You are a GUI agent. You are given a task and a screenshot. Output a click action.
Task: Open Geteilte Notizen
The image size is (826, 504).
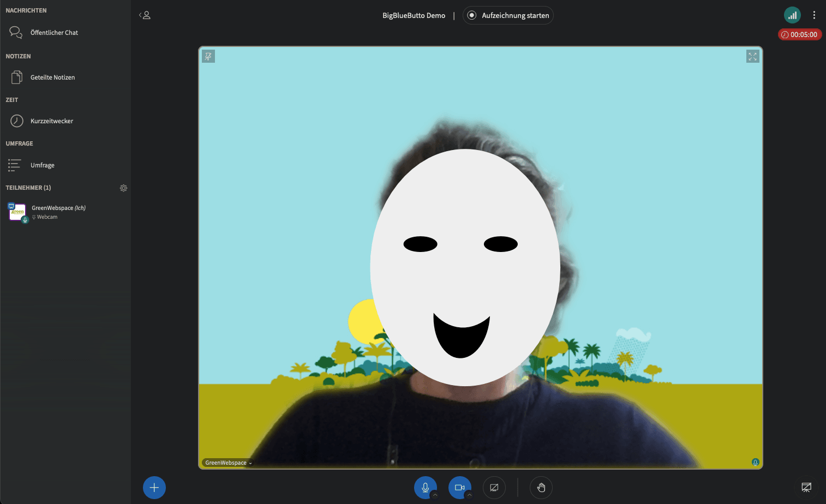point(52,77)
